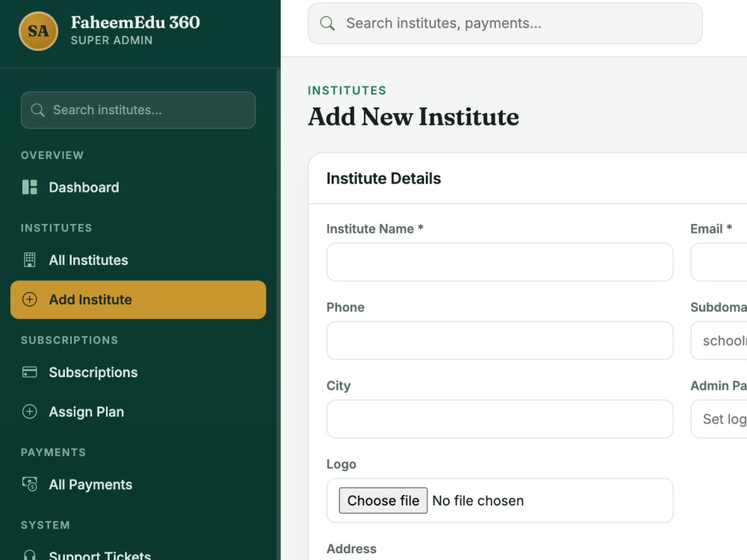The height and width of the screenshot is (560, 747).
Task: Click the 'Add New Institute' heading
Action: point(414,116)
